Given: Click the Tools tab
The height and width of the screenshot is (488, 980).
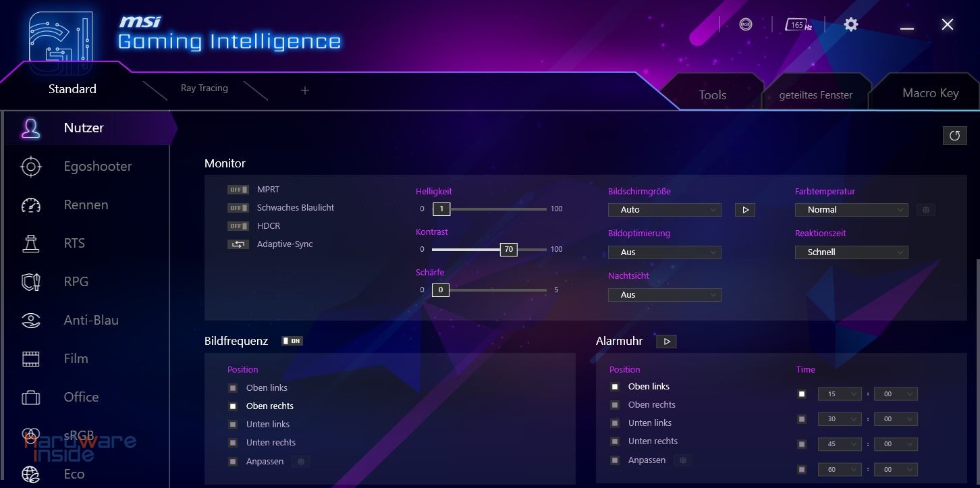Looking at the screenshot, I should coord(712,95).
